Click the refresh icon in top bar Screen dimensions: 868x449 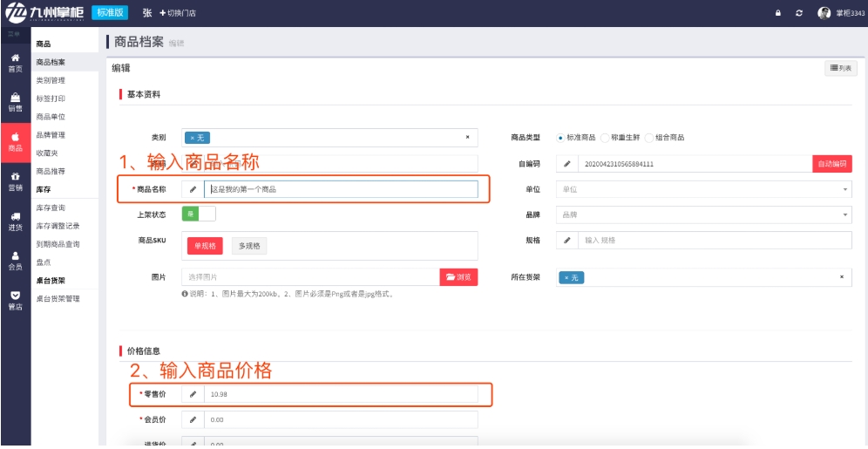tap(799, 13)
